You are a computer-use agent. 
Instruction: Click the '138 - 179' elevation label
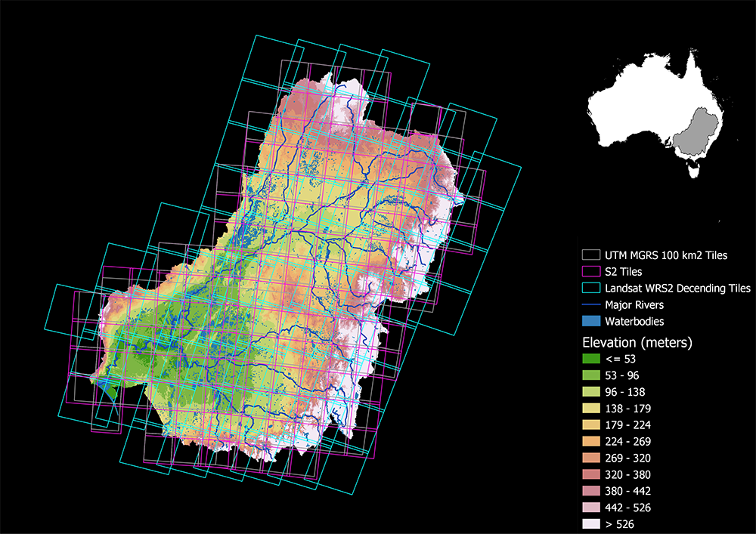[x=627, y=409]
